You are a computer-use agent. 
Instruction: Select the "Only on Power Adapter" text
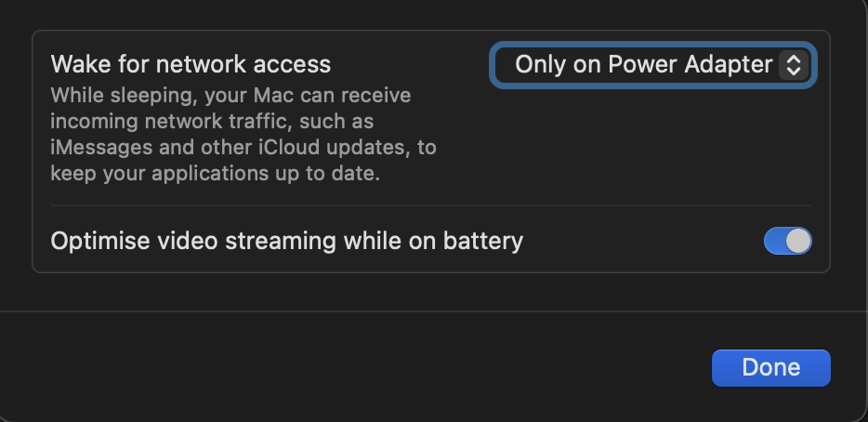pyautogui.click(x=643, y=64)
